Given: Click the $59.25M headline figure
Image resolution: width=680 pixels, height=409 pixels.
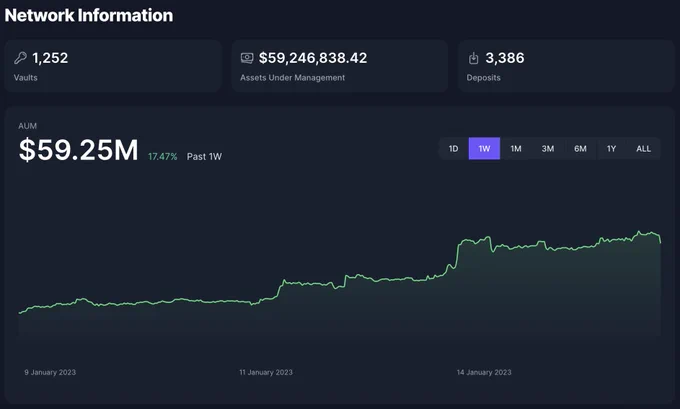Looking at the screenshot, I should click(78, 150).
